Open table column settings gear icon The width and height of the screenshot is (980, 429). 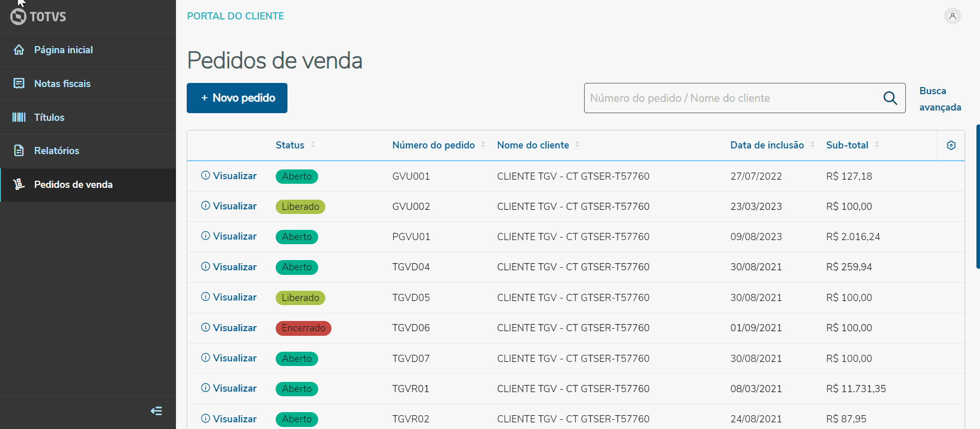pyautogui.click(x=951, y=145)
